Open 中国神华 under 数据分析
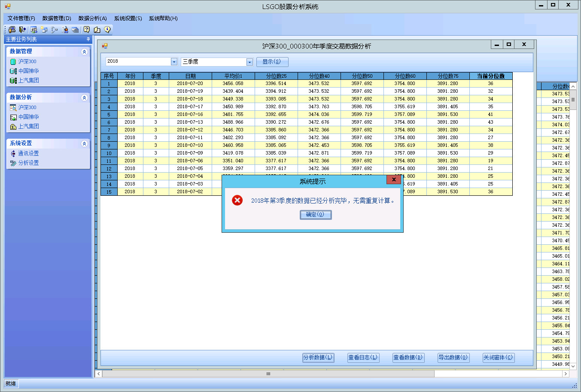 click(28, 117)
